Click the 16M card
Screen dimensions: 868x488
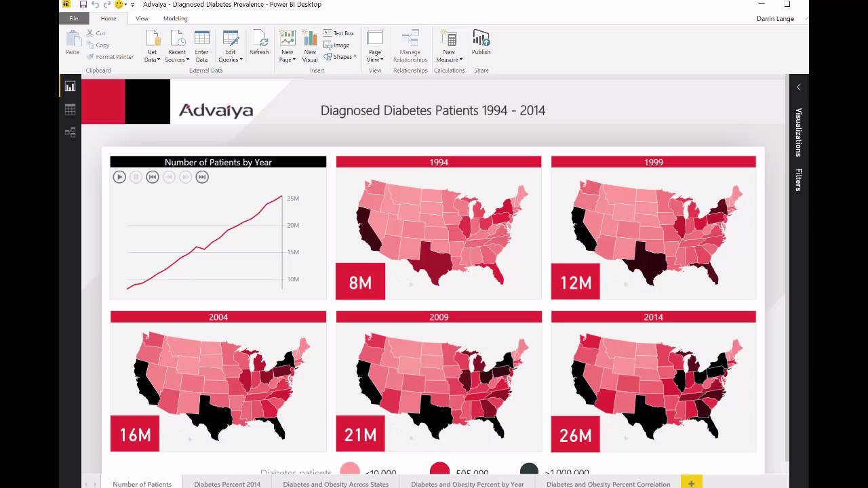point(135,434)
